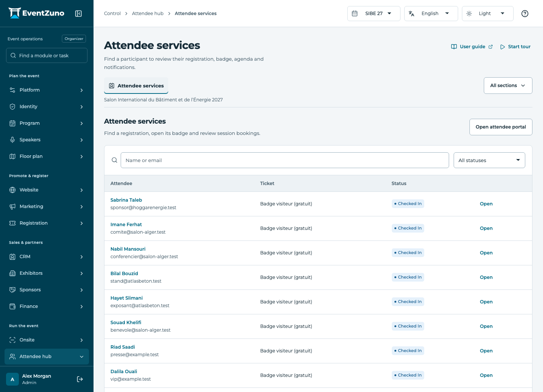Viewport: 543px width, 392px height.
Task: Click the Sponsors handshake icon in sidebar
Action: point(12,290)
